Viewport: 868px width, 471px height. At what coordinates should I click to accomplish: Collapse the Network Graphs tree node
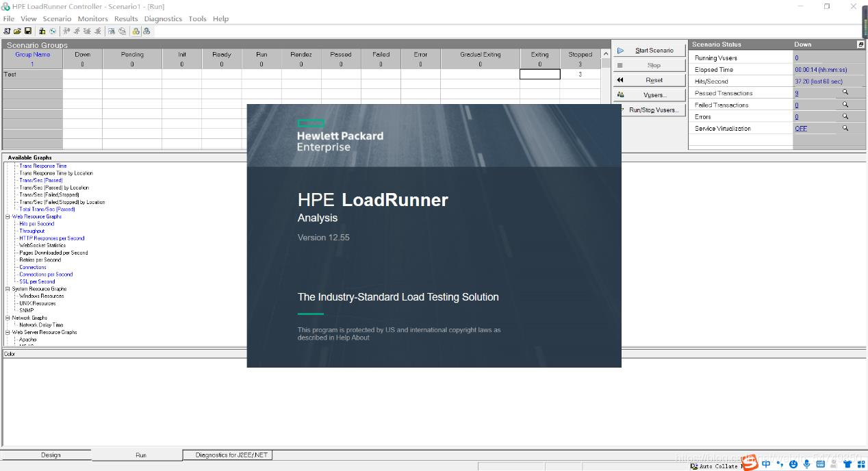[8, 318]
